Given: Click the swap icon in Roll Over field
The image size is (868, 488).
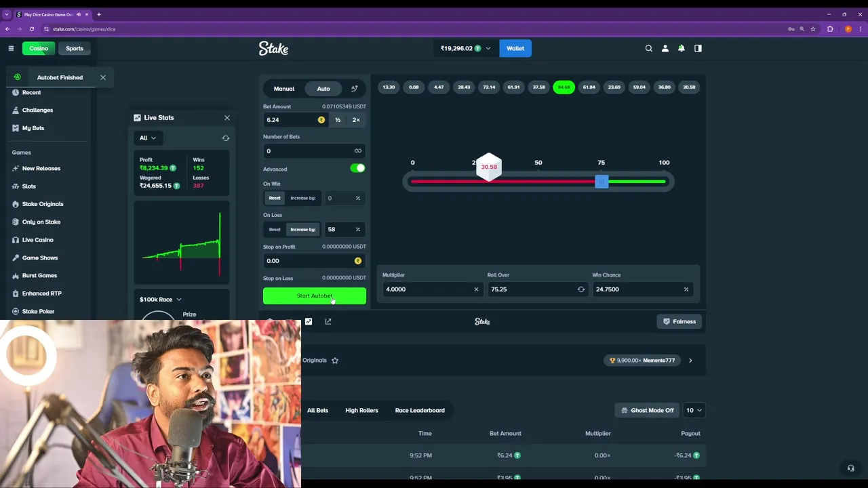Looking at the screenshot, I should tap(580, 289).
